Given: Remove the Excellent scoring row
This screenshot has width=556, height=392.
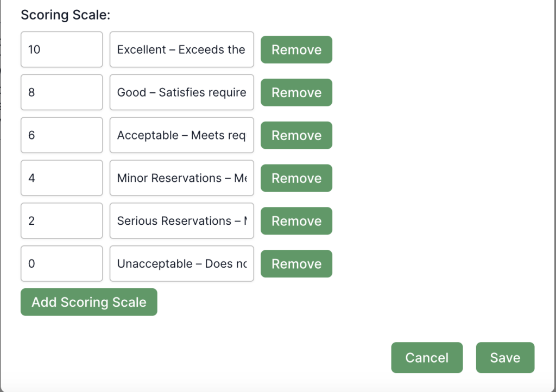Looking at the screenshot, I should click(x=296, y=49).
